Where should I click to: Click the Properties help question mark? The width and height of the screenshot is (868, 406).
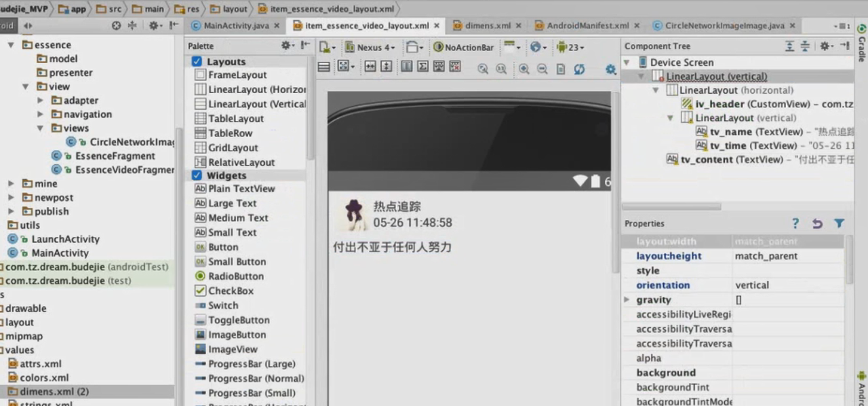[795, 223]
